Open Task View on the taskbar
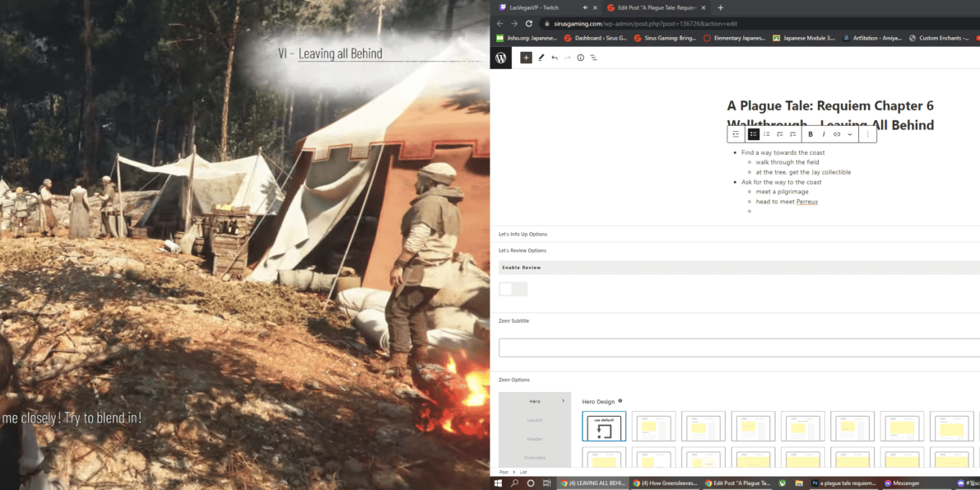 (547, 483)
